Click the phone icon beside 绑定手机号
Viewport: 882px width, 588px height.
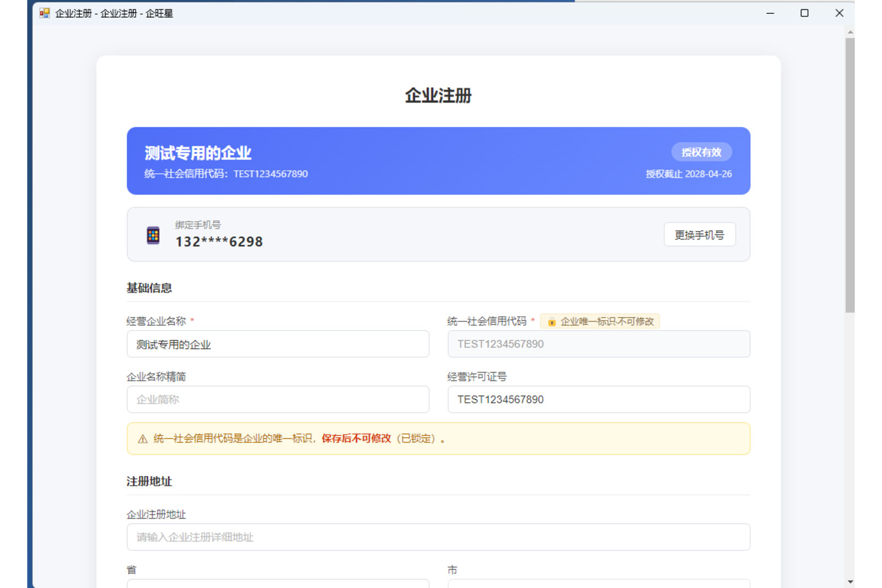coord(153,235)
